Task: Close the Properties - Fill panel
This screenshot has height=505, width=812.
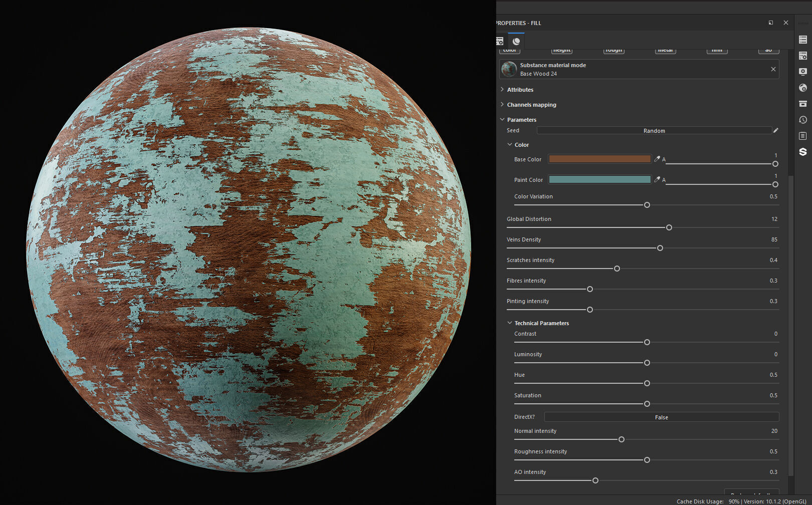Action: pyautogui.click(x=786, y=23)
